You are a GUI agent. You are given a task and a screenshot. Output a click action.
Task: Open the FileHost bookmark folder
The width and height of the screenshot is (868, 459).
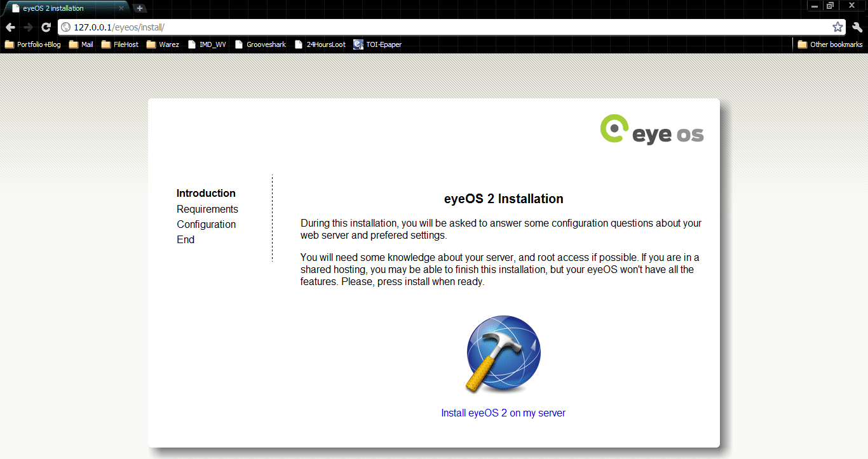[120, 44]
